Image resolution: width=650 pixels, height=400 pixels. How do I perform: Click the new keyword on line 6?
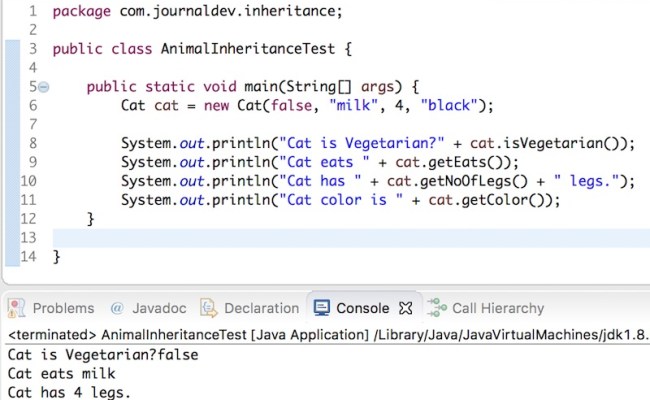(x=216, y=105)
